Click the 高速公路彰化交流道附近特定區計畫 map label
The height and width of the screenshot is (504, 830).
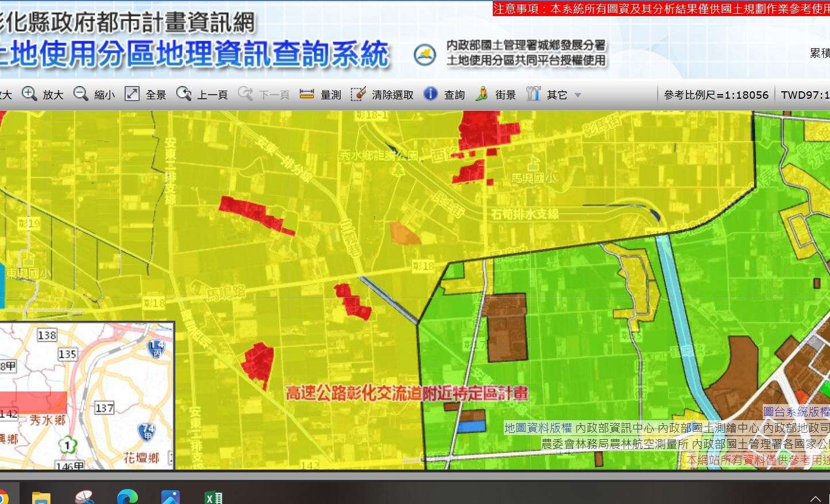click(407, 393)
